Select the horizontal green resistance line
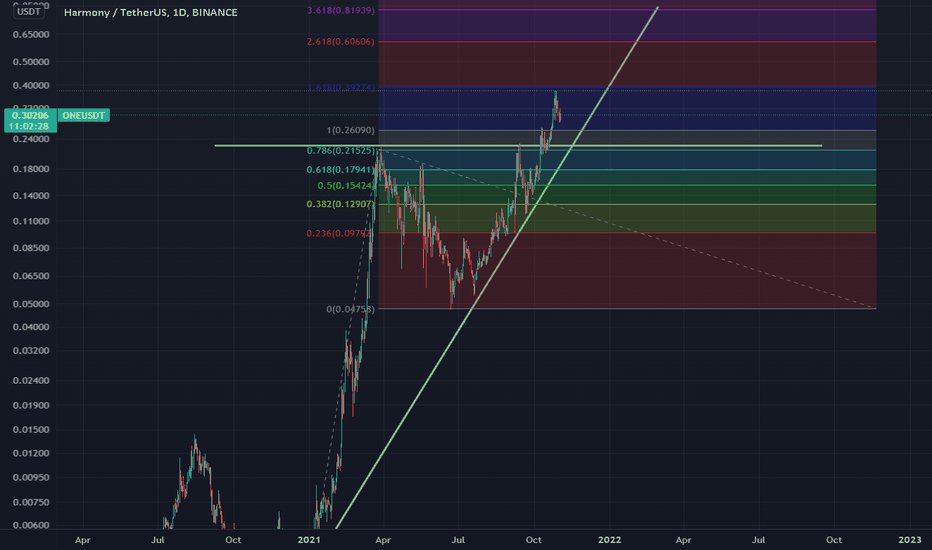This screenshot has width=932, height=550. 518,145
